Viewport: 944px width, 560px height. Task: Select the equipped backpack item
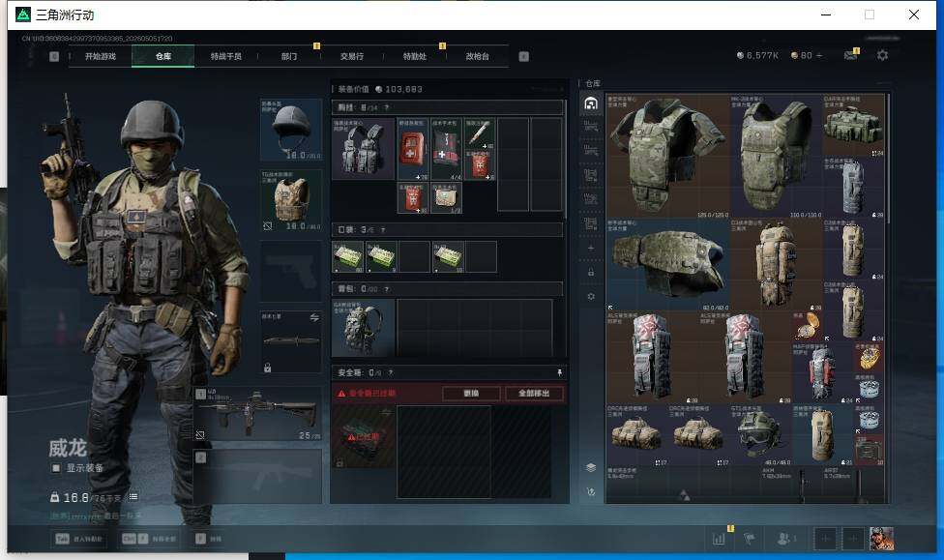point(363,328)
